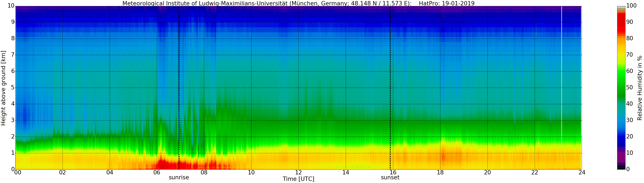Click the '70' label on the humidity colorbar
This screenshot has width=644, height=183.
click(x=629, y=55)
